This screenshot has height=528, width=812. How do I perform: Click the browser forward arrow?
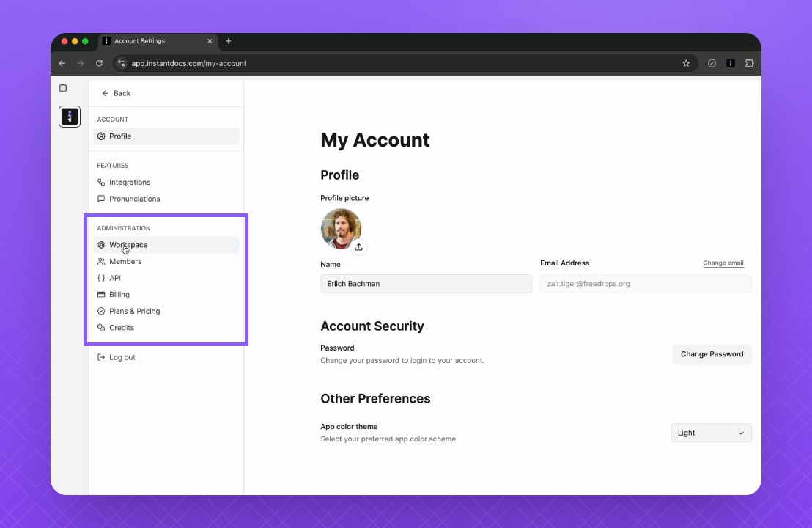(x=81, y=63)
